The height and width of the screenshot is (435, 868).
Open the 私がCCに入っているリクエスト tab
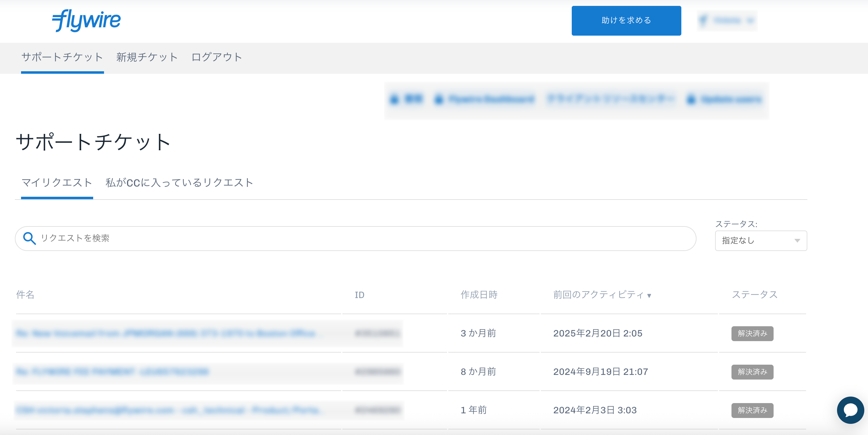tap(178, 182)
